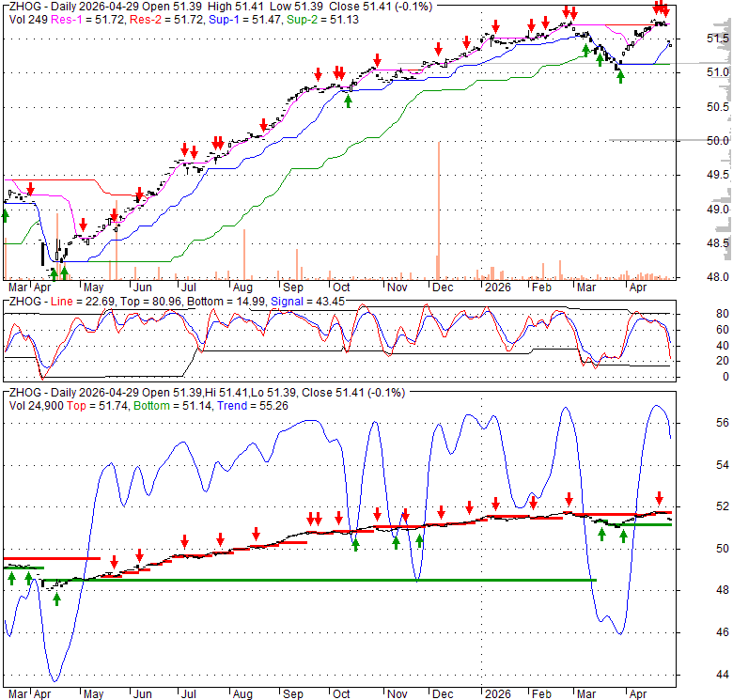Click the rightmost green up arrow in top price chart
This screenshot has width=733, height=700.
pos(620,76)
